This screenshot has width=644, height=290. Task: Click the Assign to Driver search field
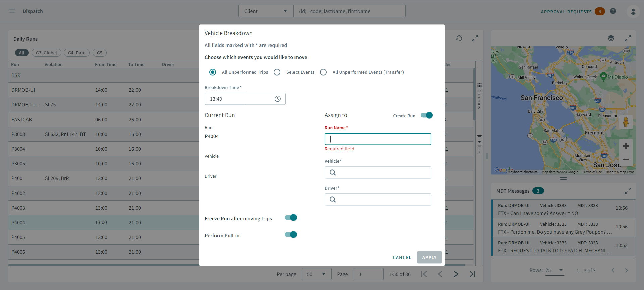pos(378,199)
